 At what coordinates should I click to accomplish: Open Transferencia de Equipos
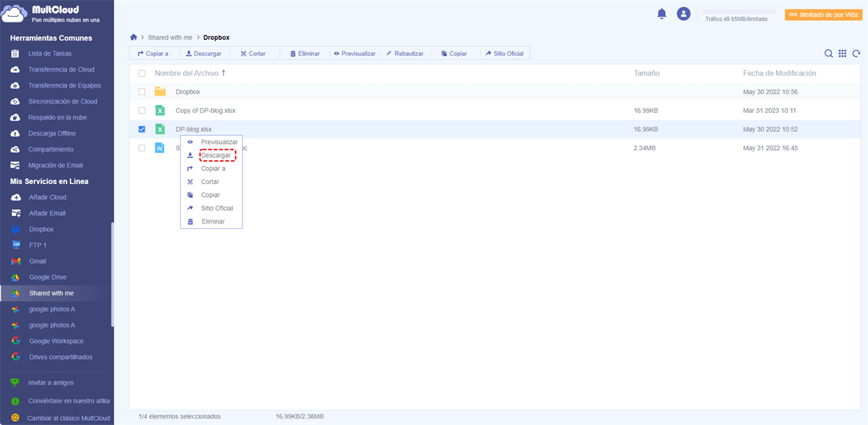(64, 85)
